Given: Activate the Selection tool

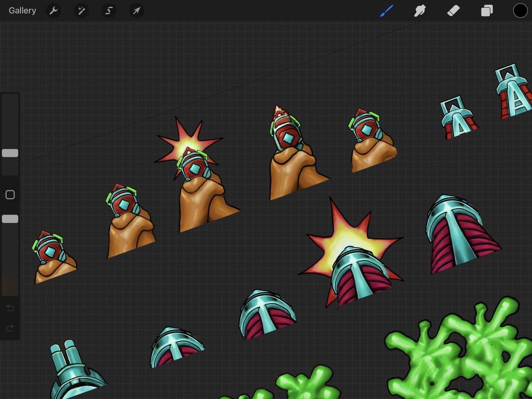Looking at the screenshot, I should click(x=109, y=11).
